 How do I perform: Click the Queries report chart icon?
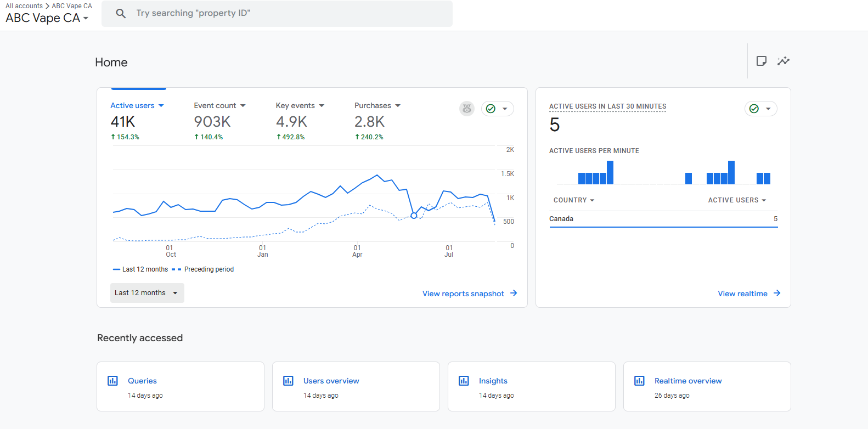coord(113,381)
